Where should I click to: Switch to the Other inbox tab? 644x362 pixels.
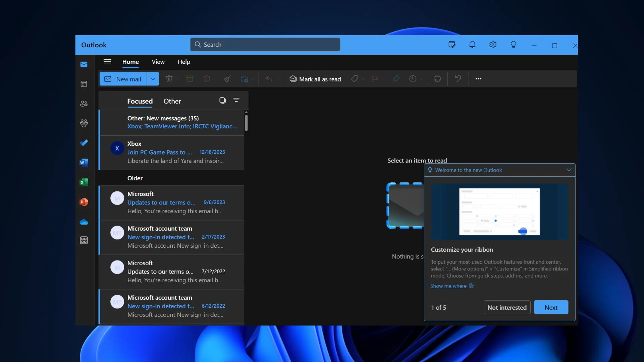click(172, 100)
